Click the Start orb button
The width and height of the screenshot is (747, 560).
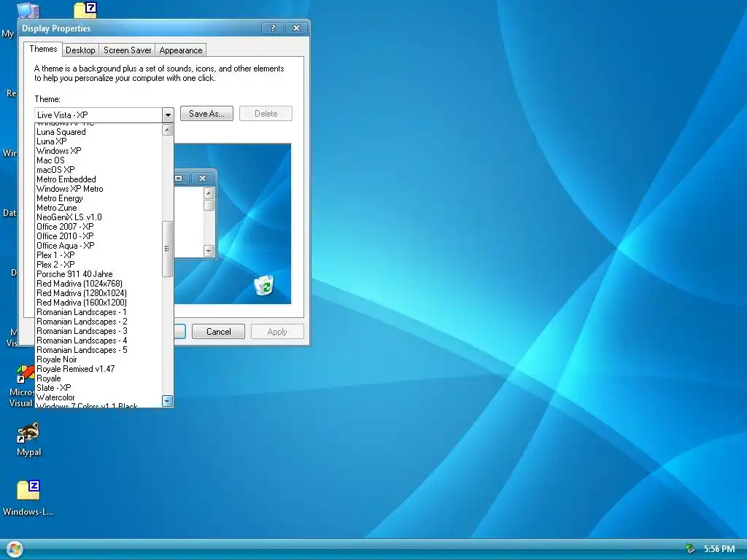(x=14, y=549)
